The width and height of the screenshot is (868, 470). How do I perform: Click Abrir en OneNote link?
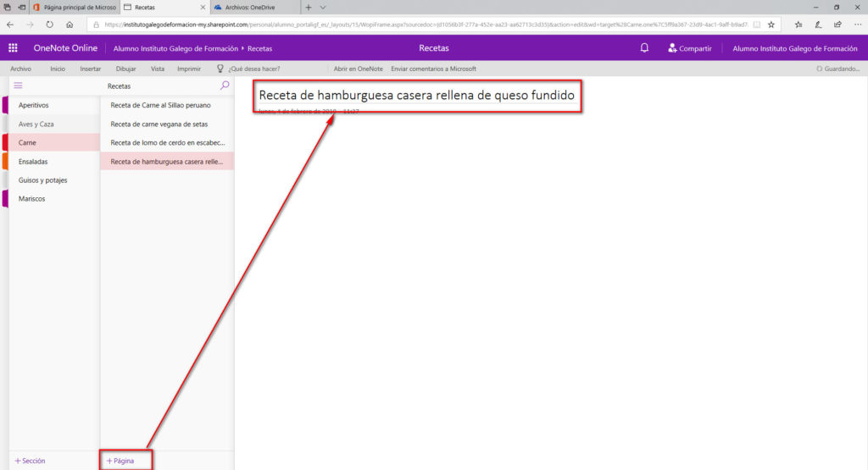pos(357,69)
